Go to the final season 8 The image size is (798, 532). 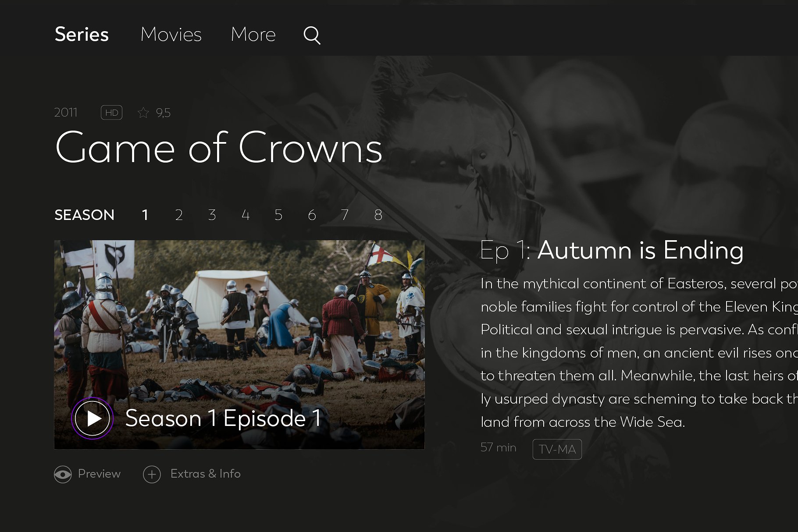378,215
